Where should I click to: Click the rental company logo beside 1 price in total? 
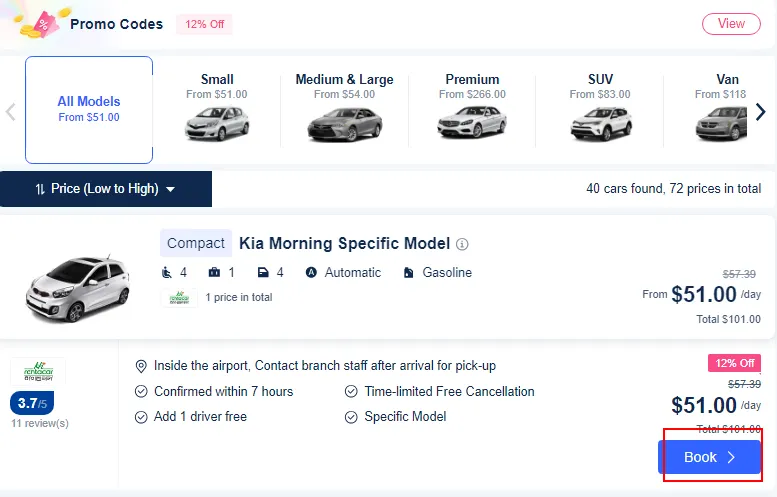[x=179, y=298]
